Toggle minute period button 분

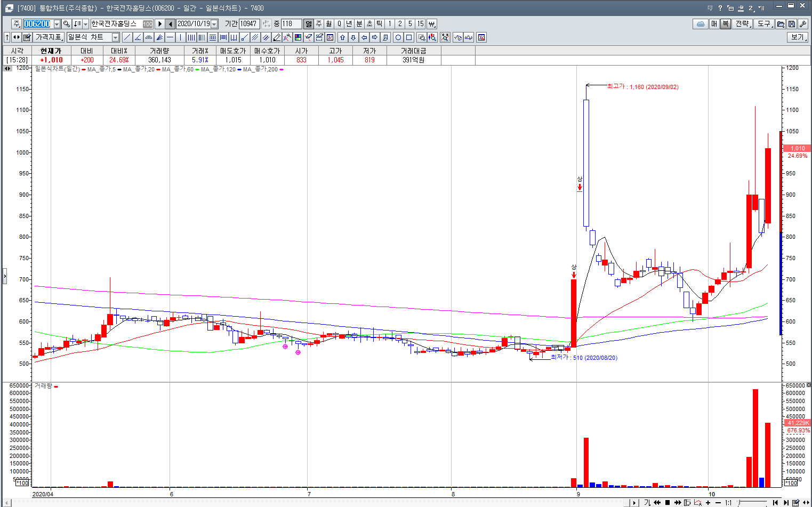(x=359, y=24)
